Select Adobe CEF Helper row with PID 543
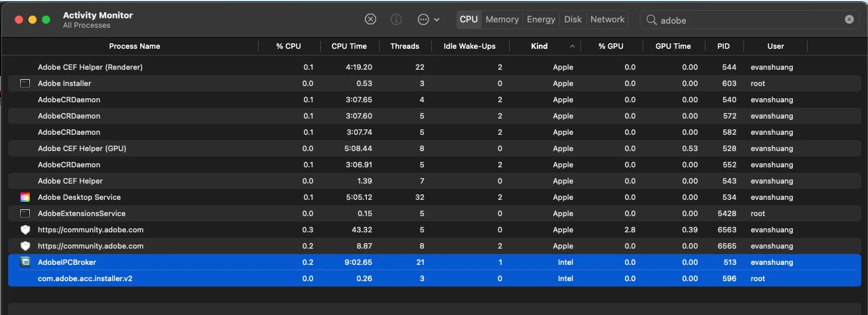868x315 pixels. coord(434,181)
